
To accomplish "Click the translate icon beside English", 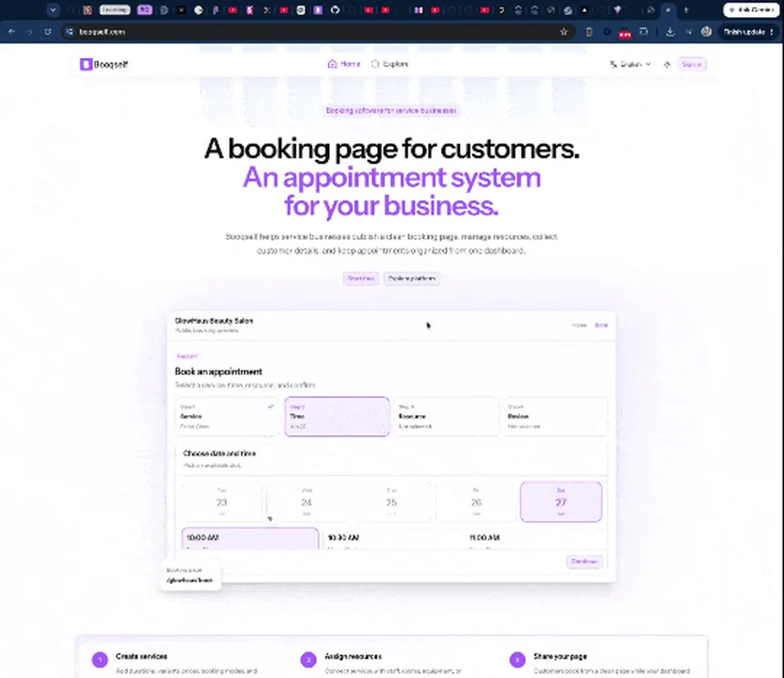I will 613,64.
